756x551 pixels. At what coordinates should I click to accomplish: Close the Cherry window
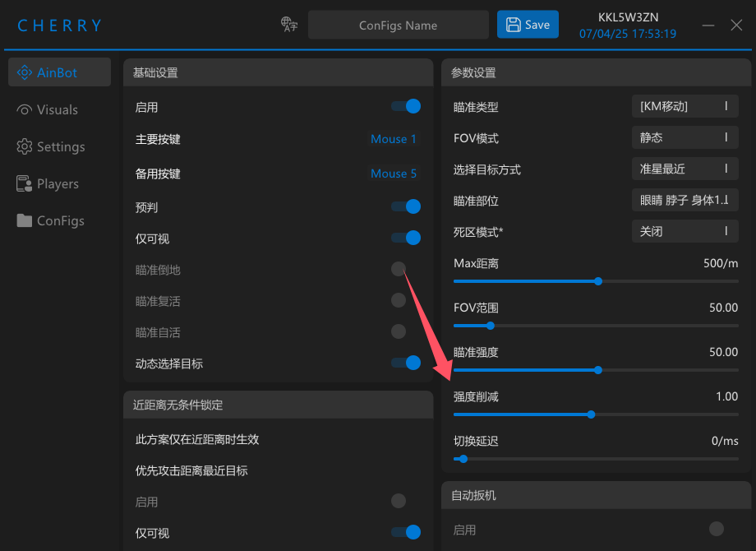click(x=736, y=25)
